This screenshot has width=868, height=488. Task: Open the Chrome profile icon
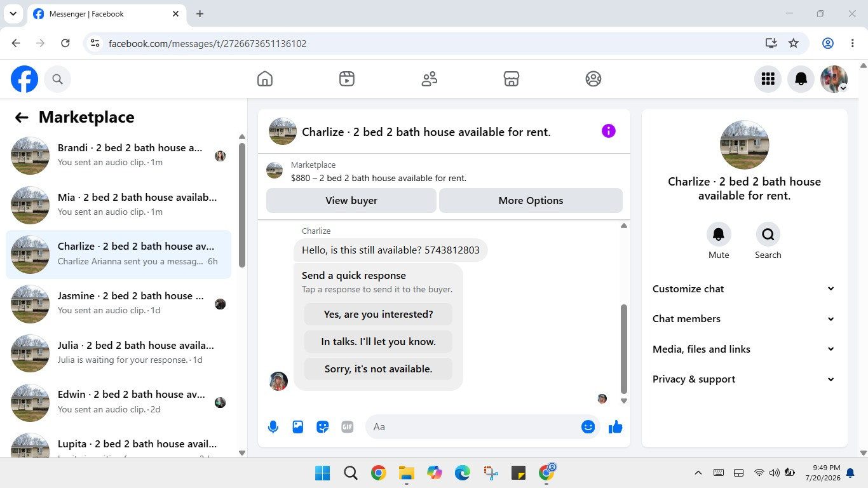click(x=828, y=43)
